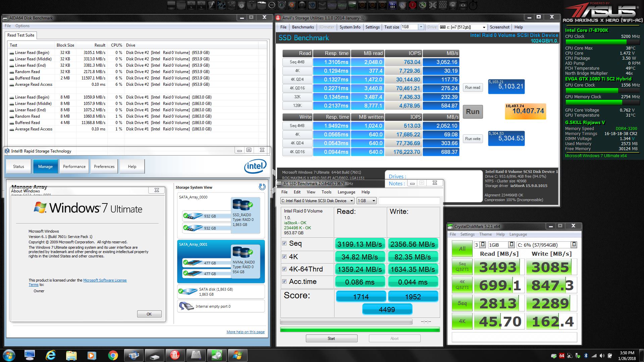Open the Options menu in AIDA64 Disk Benchmark
Screen dimensions: 644x362
[22, 26]
